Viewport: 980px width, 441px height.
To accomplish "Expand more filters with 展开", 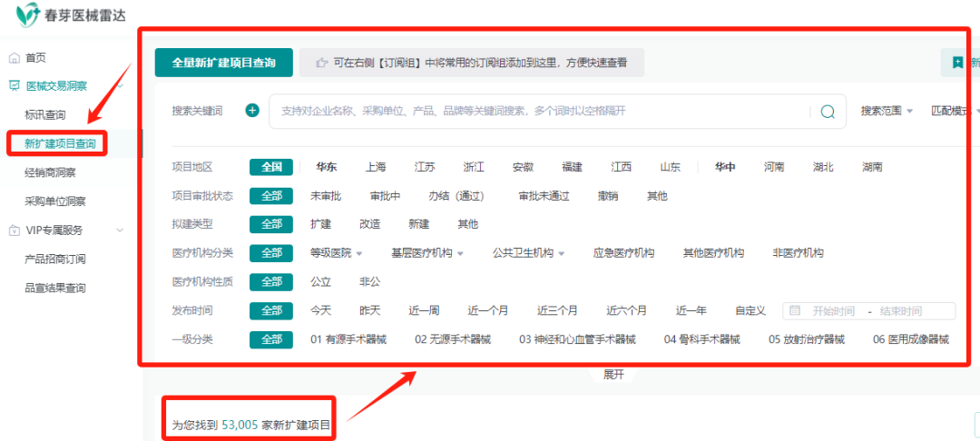I will [613, 375].
